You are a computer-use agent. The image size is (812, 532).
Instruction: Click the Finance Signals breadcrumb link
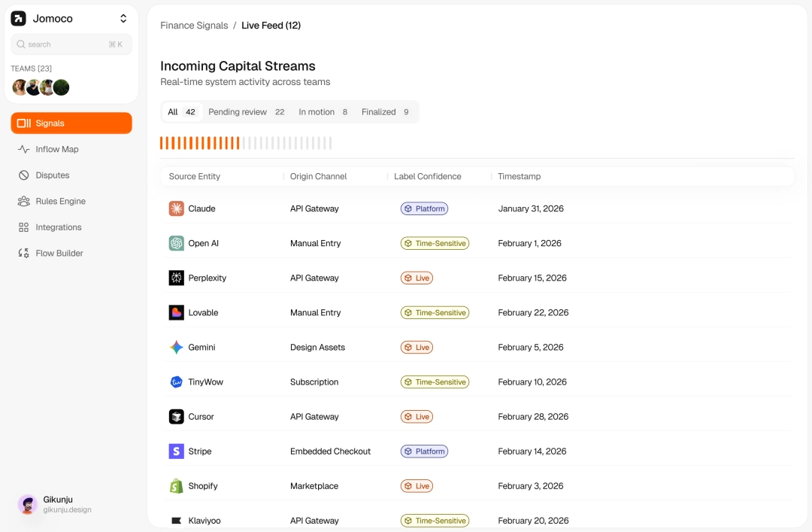194,26
